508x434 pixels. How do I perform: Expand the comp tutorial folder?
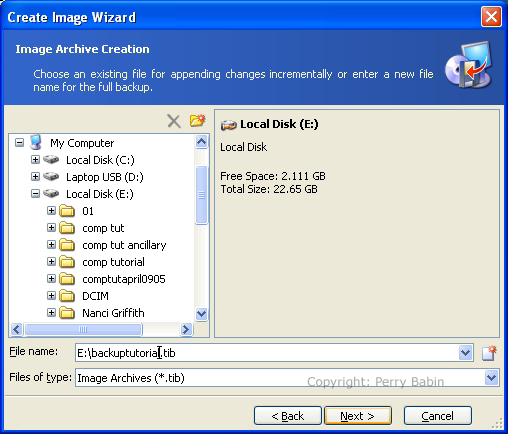pos(51,262)
